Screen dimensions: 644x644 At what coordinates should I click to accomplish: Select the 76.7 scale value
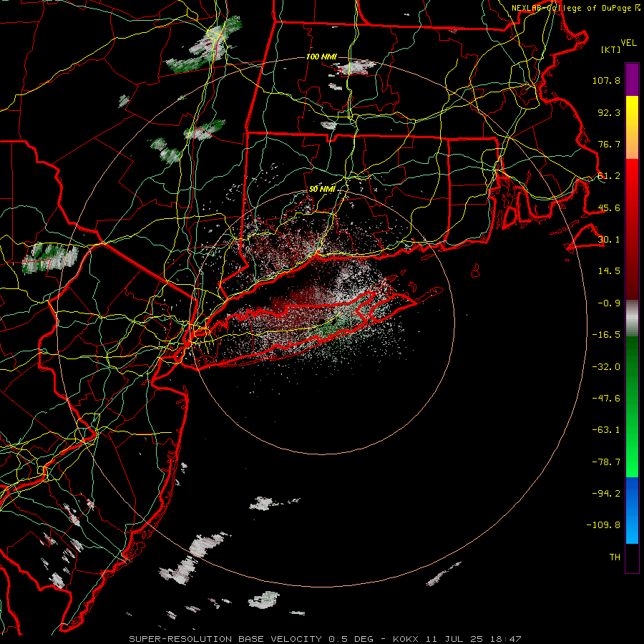click(x=609, y=144)
